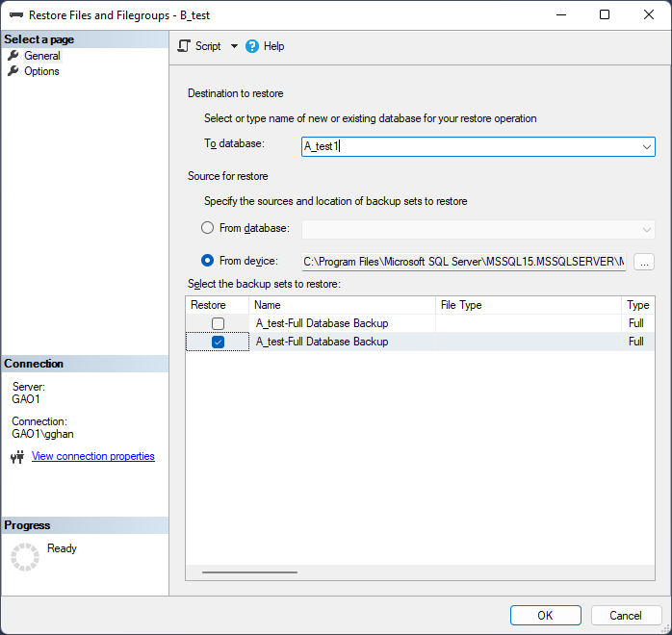Expand the To database dropdown arrow
The image size is (672, 635).
(x=646, y=147)
